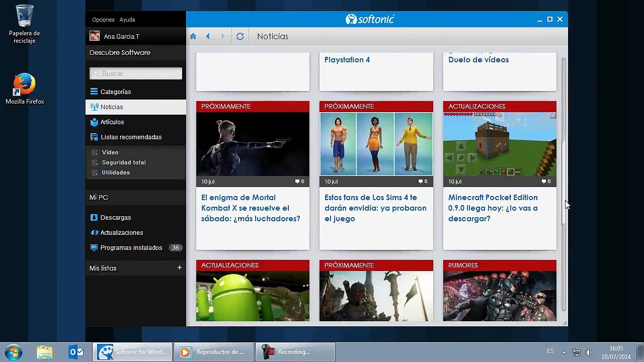Click the content area vertical scrollbar
Viewport: 644px width, 362px height.
point(563,183)
